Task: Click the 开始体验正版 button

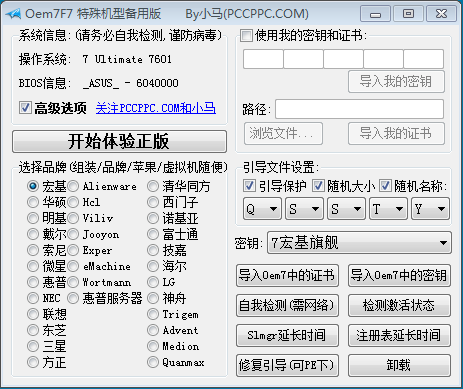Action: (119, 141)
